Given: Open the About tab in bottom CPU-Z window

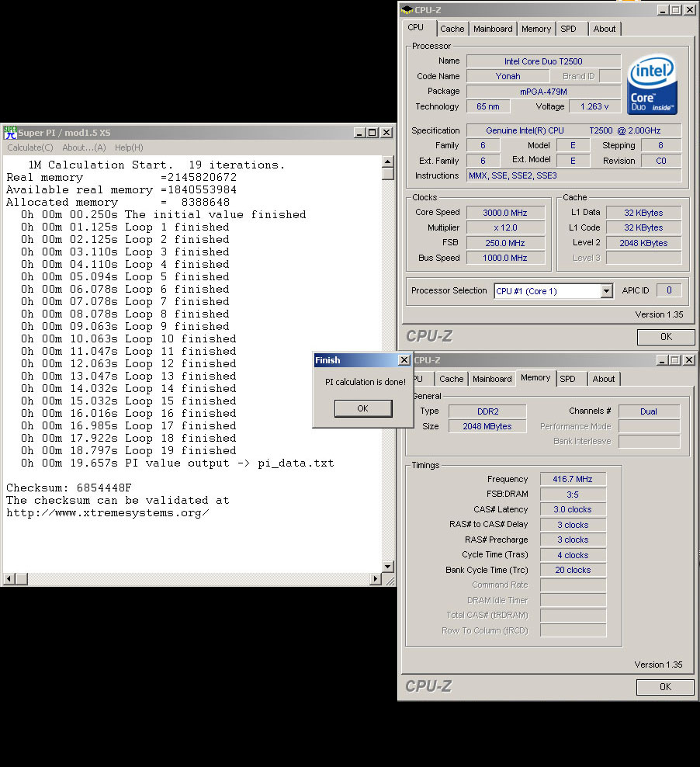Looking at the screenshot, I should (604, 379).
